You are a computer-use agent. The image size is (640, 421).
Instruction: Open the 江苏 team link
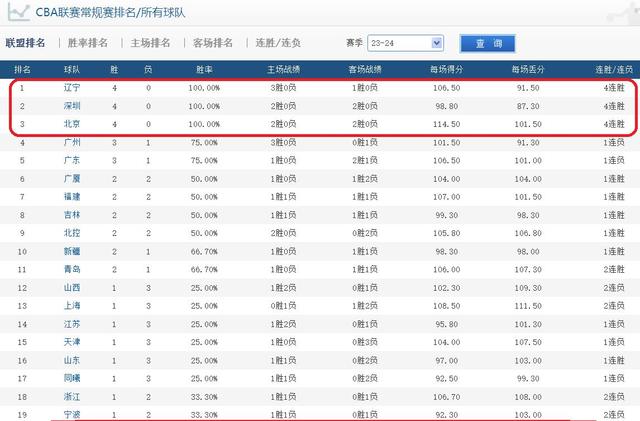pyautogui.click(x=72, y=324)
